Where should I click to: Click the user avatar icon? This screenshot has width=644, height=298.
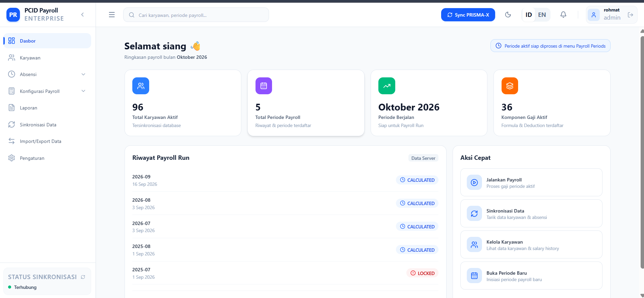pyautogui.click(x=594, y=15)
